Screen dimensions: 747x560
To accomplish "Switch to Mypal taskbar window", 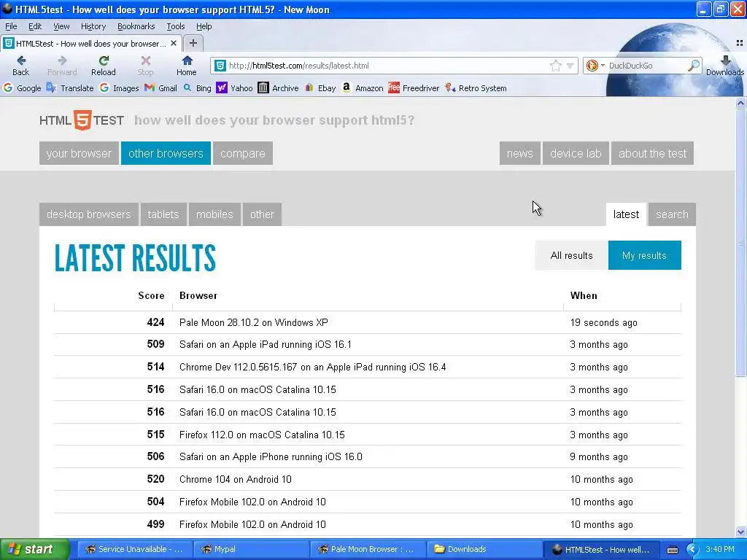I will 251,549.
